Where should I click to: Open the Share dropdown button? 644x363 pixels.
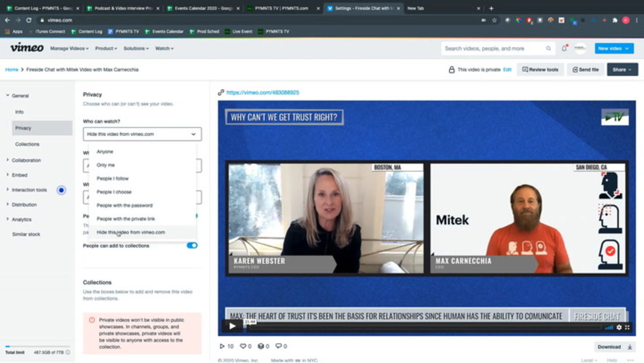(622, 70)
